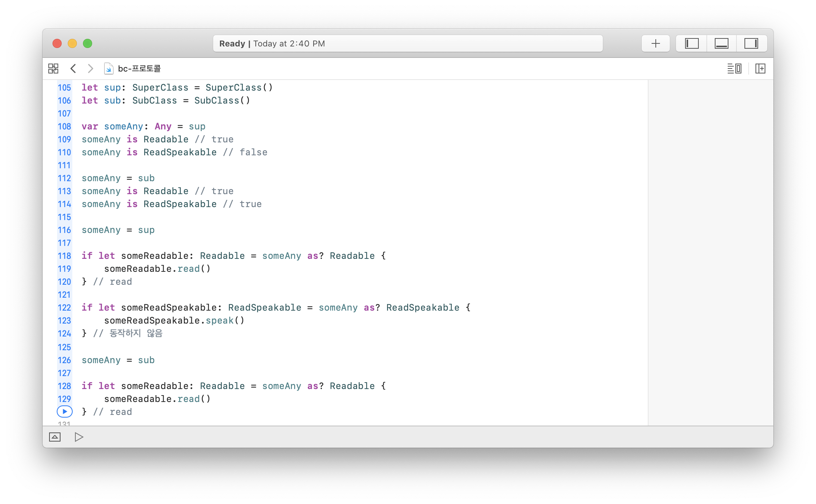Click the Library plus button
This screenshot has height=504, width=816.
[x=655, y=43]
